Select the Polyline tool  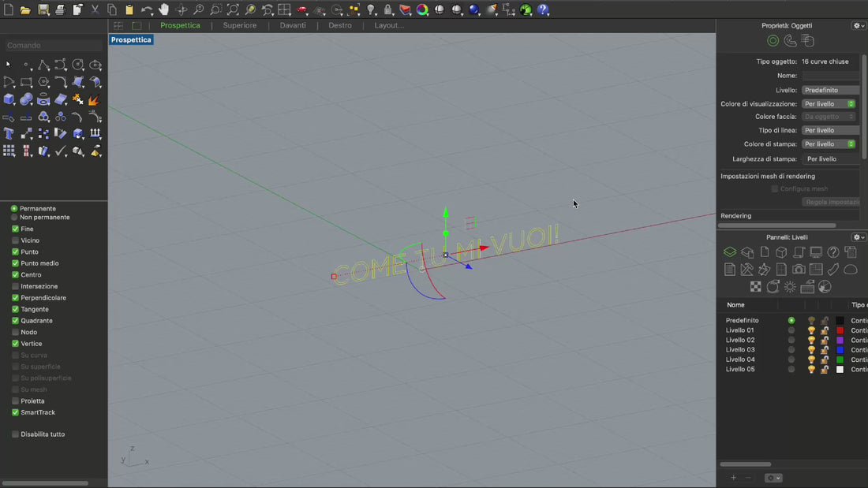pos(43,65)
